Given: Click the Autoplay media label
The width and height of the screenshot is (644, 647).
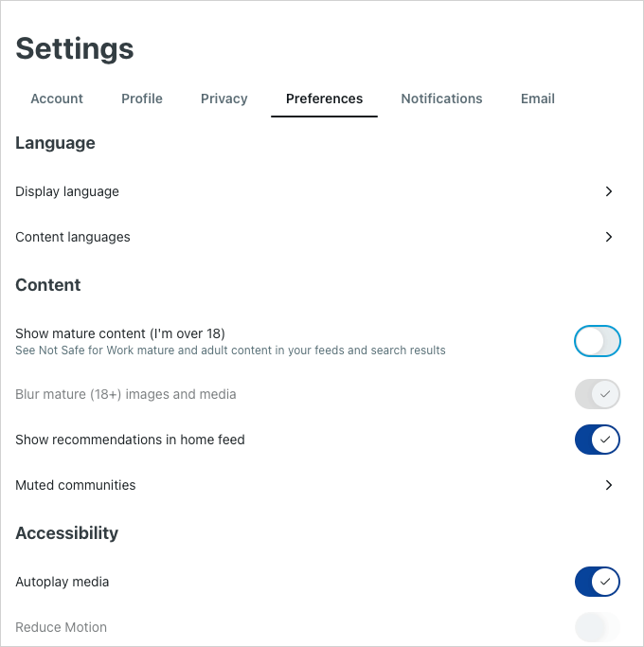Looking at the screenshot, I should (63, 582).
